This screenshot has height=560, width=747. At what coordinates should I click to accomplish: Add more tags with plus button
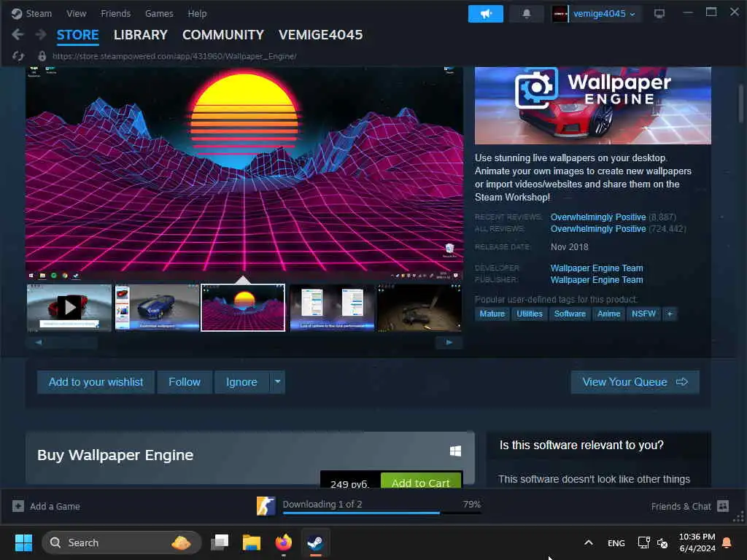(670, 314)
